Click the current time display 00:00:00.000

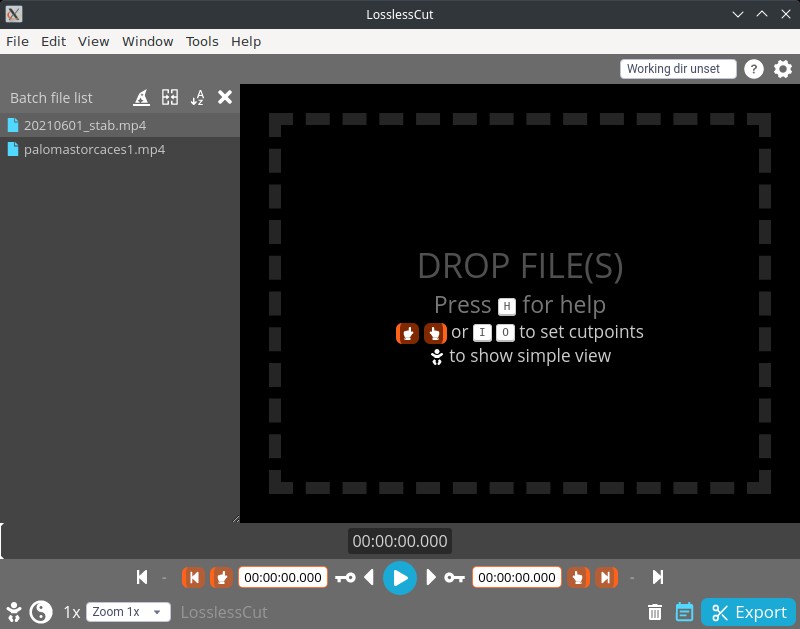pos(400,541)
